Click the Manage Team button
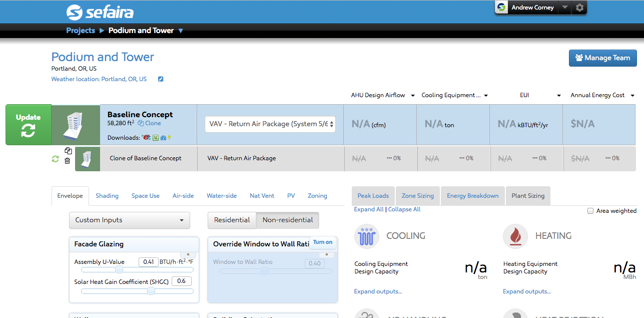The image size is (644, 318). 602,58
